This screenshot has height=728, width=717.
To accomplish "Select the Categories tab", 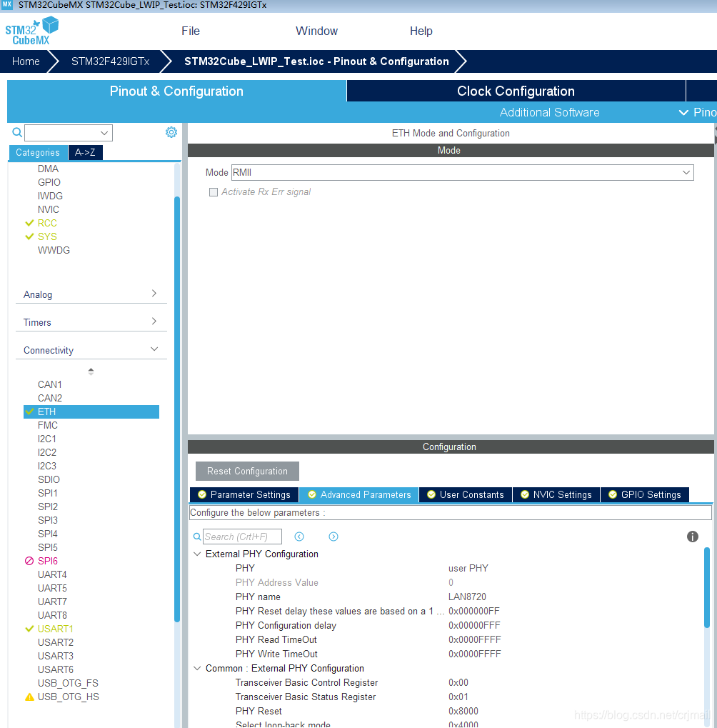I will point(38,152).
